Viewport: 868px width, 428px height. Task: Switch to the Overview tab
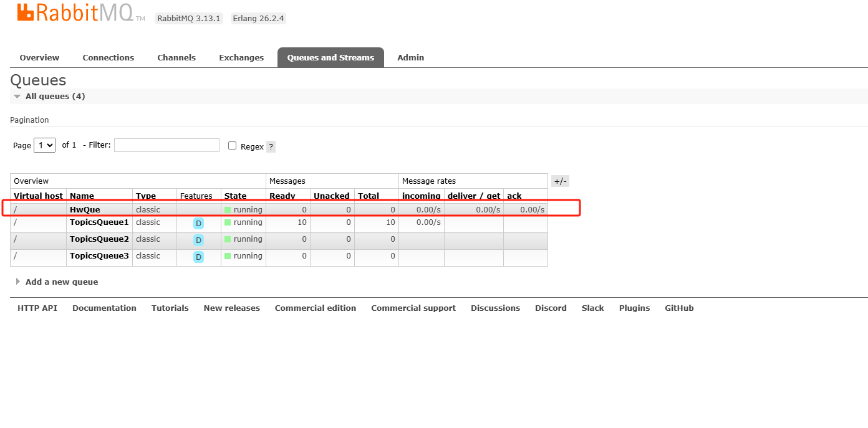coord(39,57)
